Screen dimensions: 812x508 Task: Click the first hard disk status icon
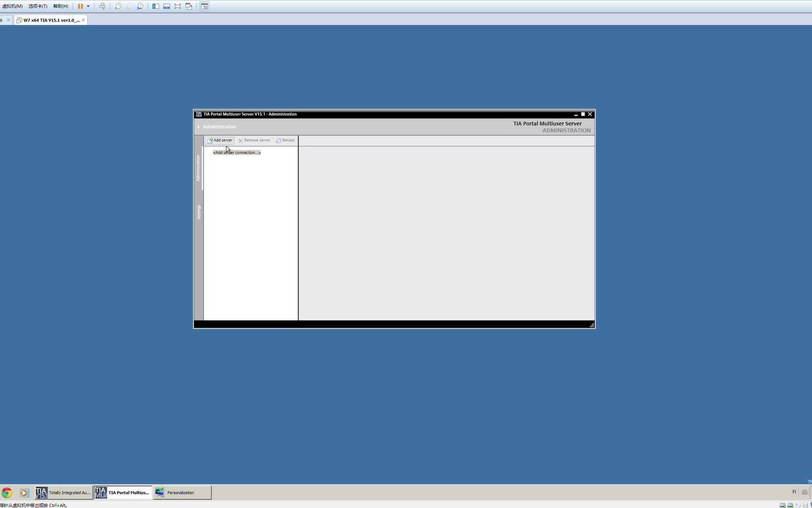[783, 505]
